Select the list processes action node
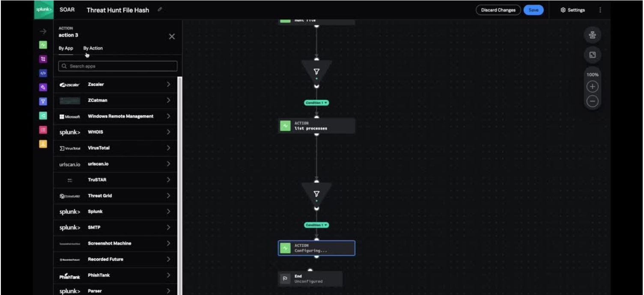 click(316, 126)
